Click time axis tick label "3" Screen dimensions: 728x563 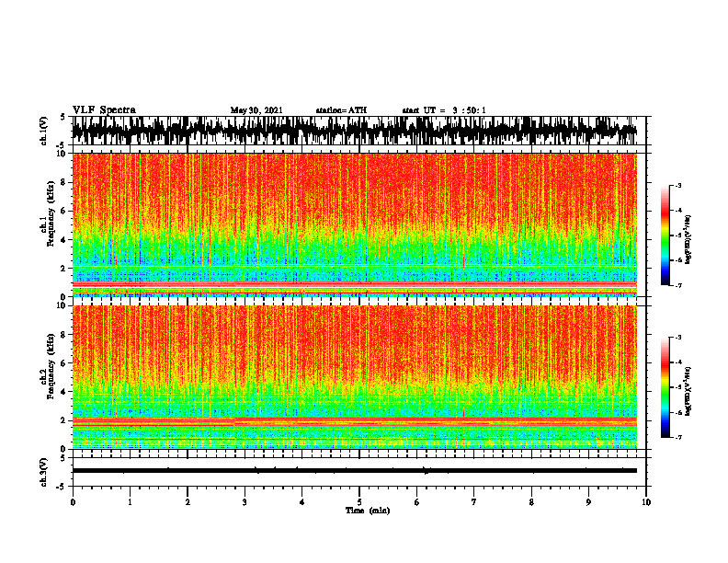coord(245,502)
